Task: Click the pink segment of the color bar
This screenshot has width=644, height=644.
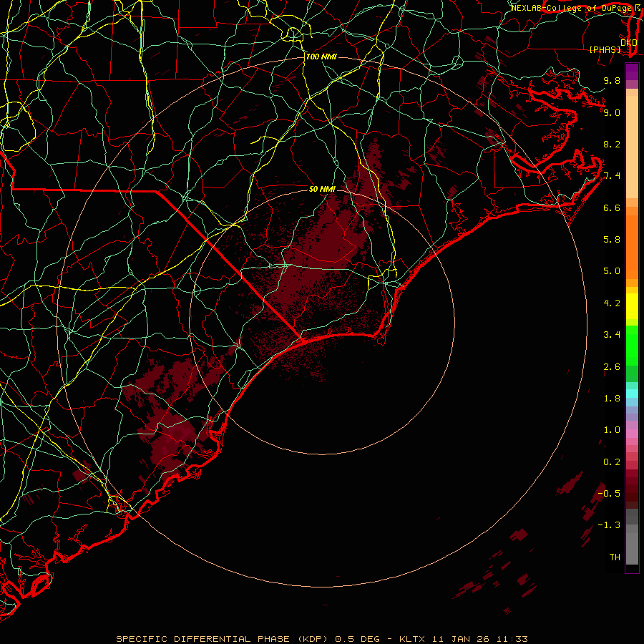Action: [632, 434]
